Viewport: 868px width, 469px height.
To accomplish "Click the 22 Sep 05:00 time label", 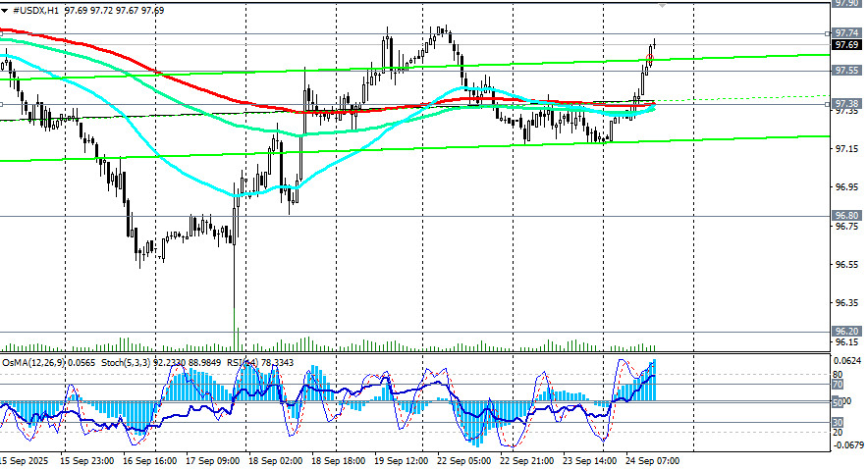I will [466, 459].
